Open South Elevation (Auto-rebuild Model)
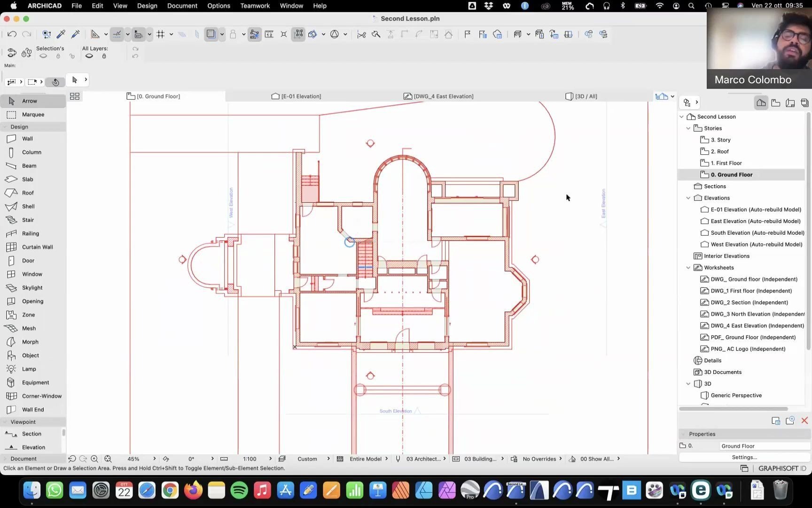This screenshot has height=508, width=812. click(757, 233)
